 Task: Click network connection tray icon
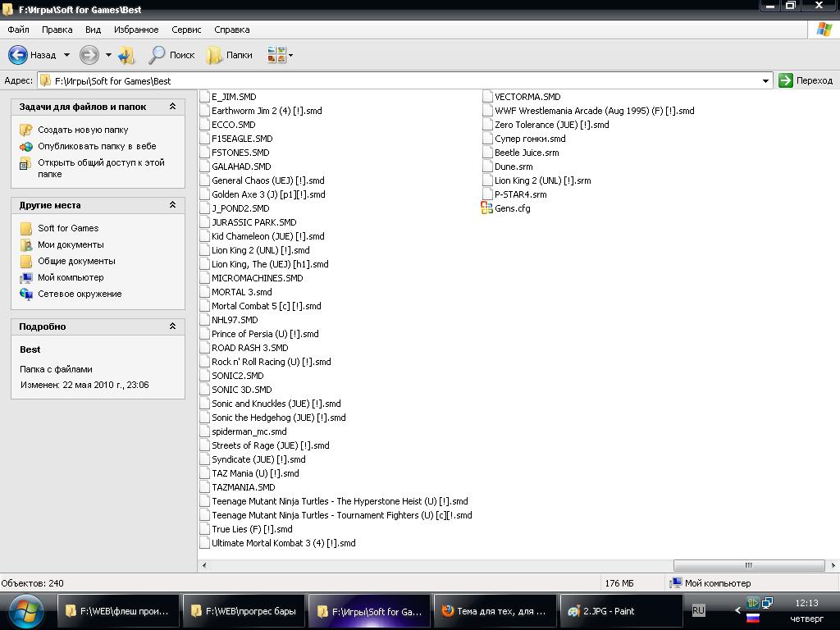point(767,603)
